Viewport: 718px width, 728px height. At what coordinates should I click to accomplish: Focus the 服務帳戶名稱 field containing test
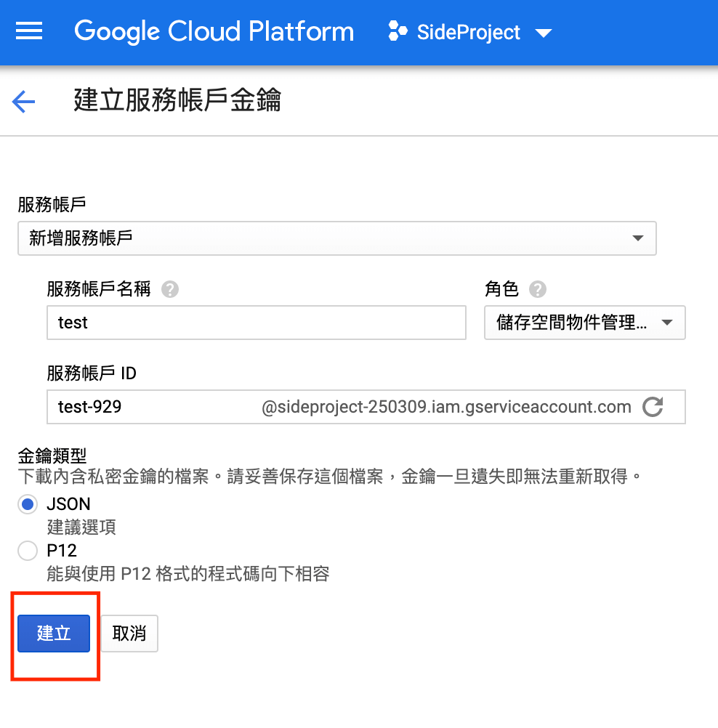click(257, 322)
